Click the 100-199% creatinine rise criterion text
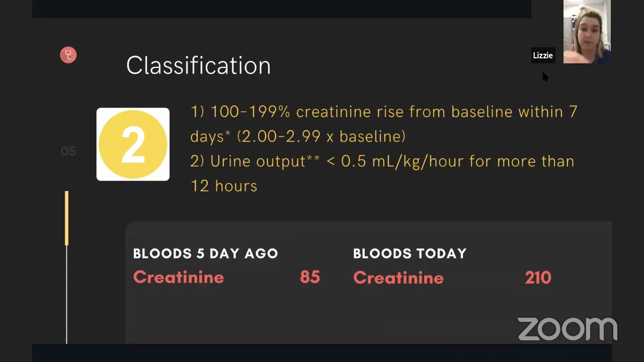Screen dimensions: 644x362 383,112
